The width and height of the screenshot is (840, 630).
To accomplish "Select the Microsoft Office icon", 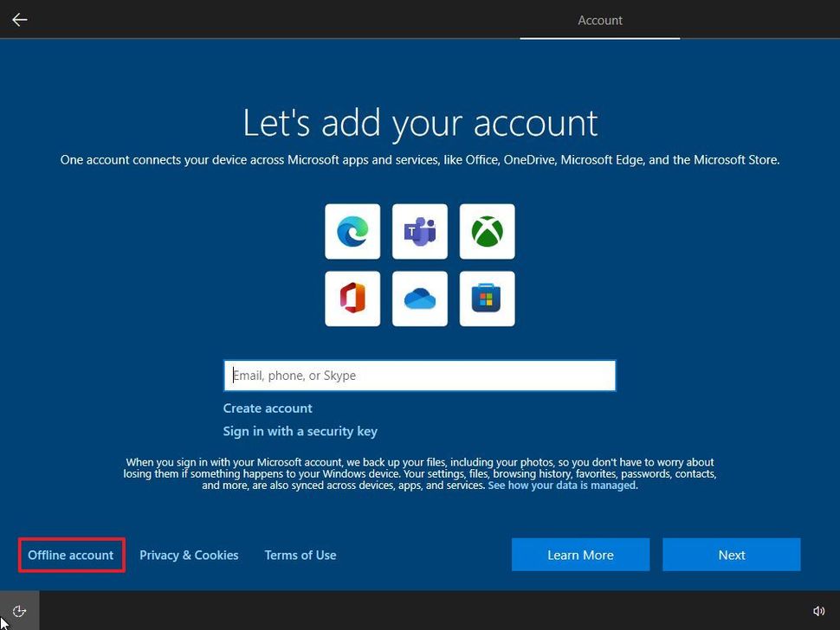I will [352, 299].
